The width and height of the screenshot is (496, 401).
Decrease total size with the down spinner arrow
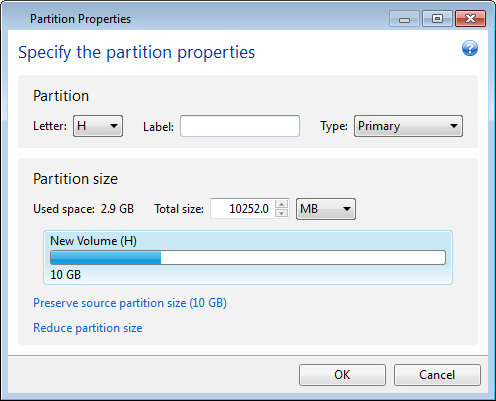tap(282, 213)
